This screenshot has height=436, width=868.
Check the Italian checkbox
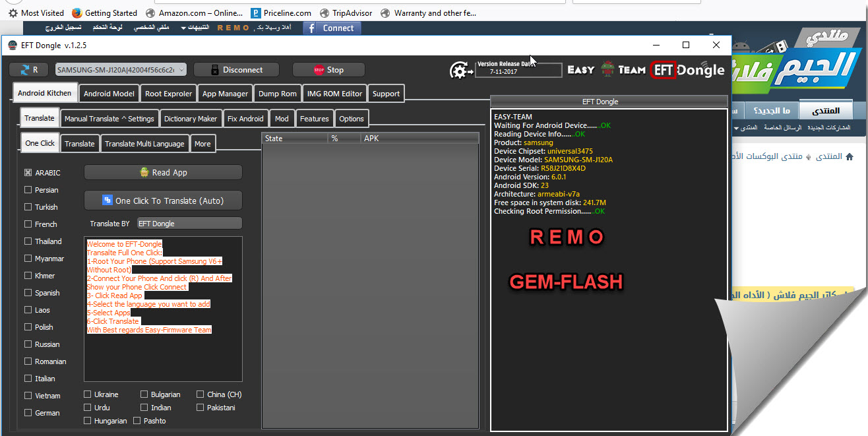pyautogui.click(x=28, y=379)
